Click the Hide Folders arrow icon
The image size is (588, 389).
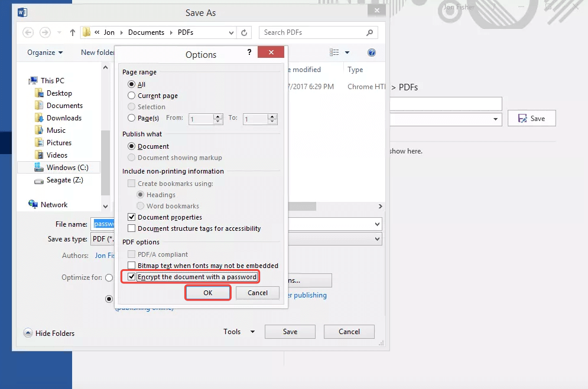coord(28,333)
